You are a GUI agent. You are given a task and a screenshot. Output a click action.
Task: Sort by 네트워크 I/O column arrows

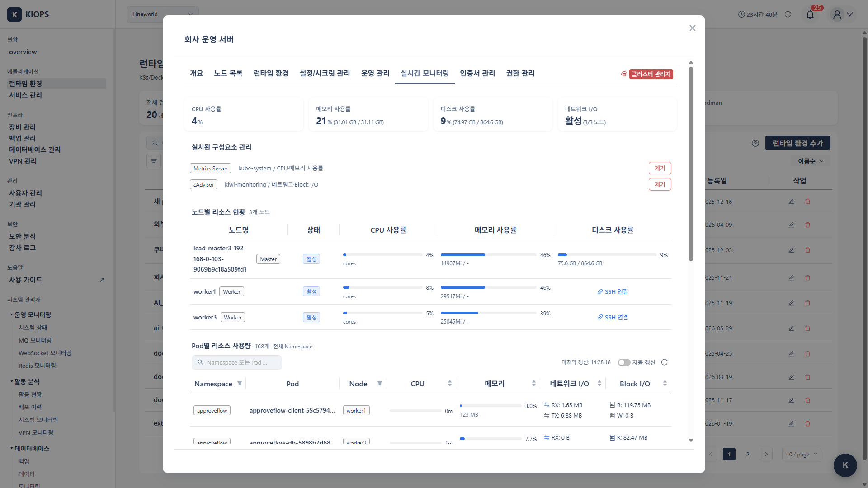pos(599,384)
